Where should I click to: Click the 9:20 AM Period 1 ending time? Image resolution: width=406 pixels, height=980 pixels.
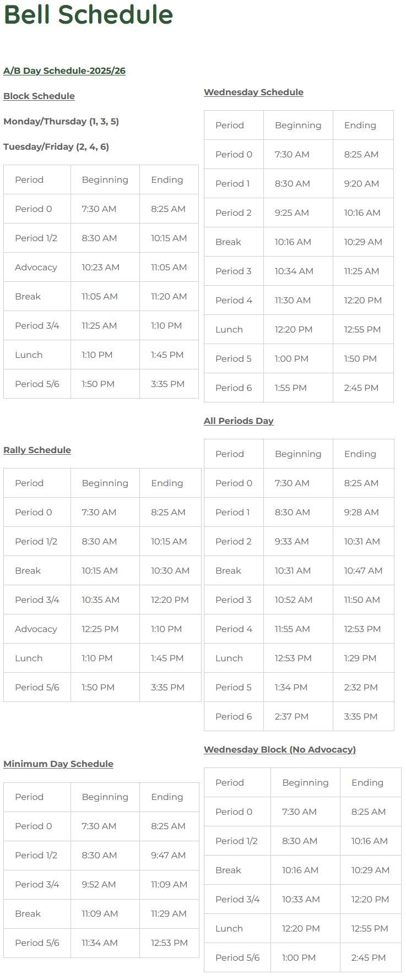tap(361, 184)
